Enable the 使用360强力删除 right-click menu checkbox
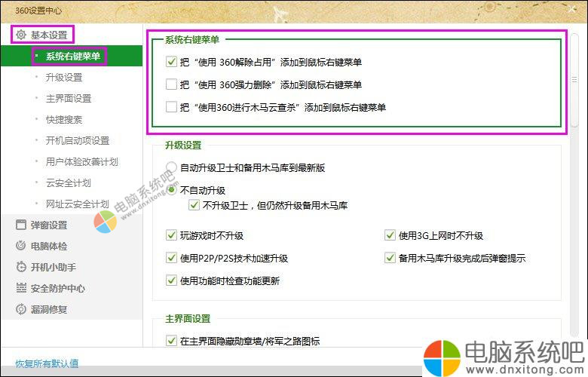 171,85
